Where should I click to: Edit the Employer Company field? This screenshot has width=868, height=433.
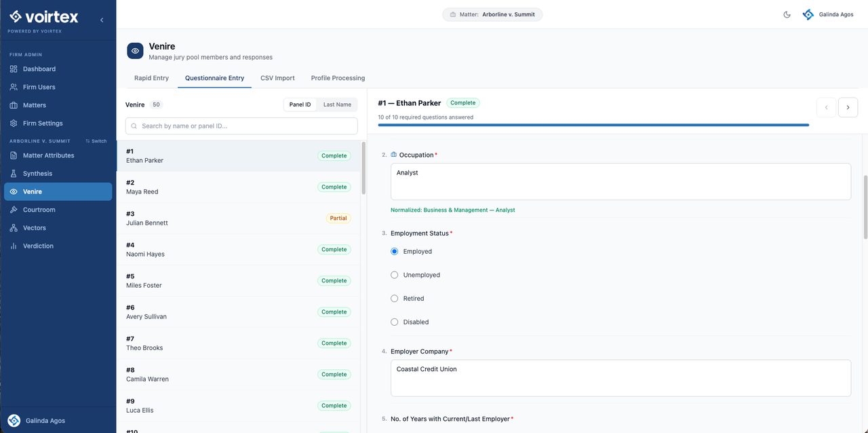click(620, 378)
